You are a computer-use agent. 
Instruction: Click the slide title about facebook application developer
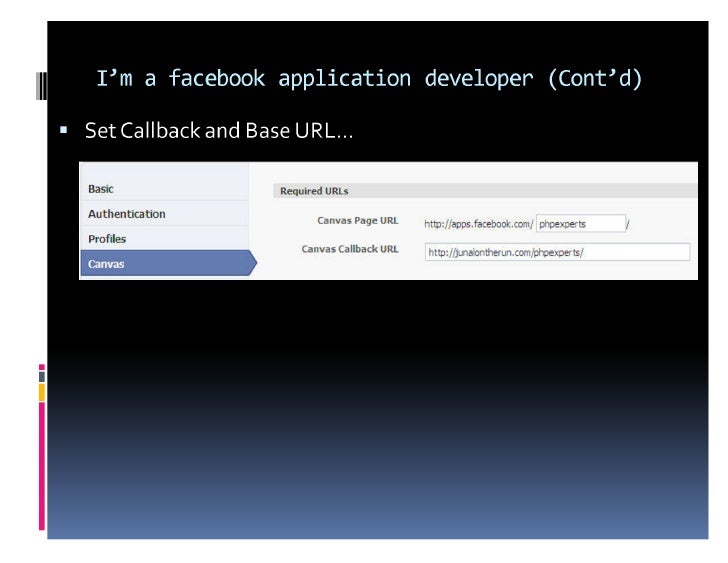coord(369,78)
